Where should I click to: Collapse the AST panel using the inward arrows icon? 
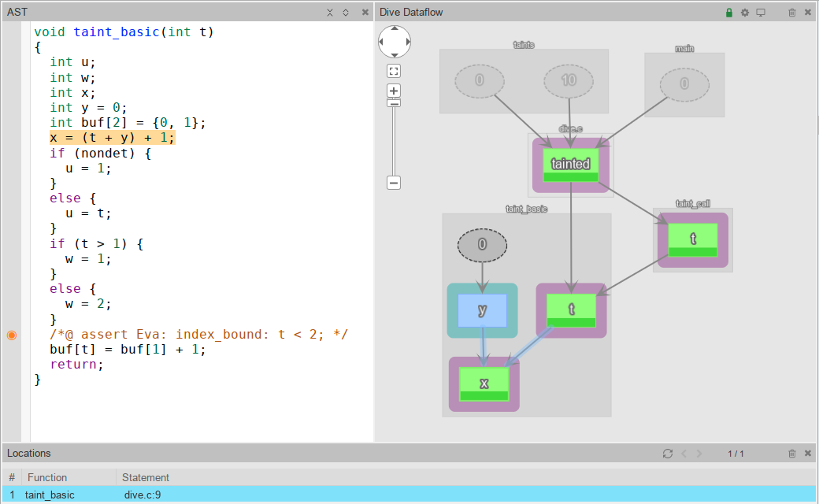click(x=330, y=13)
